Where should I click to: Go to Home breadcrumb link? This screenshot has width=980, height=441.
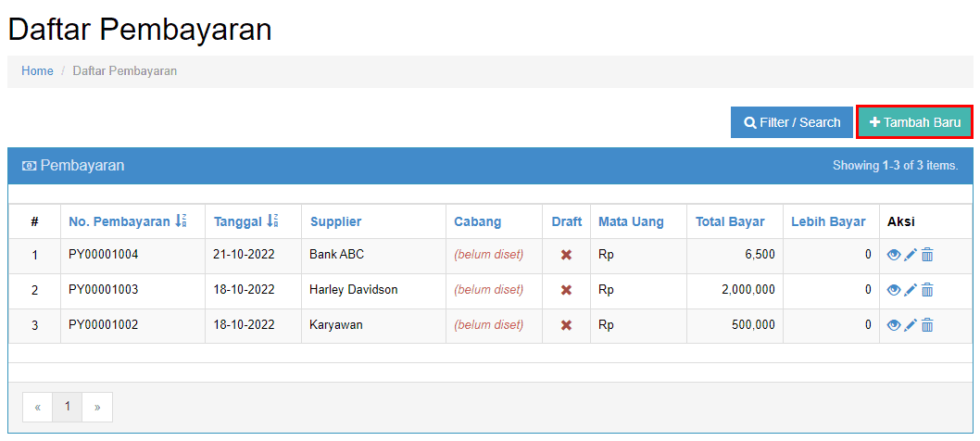tap(37, 70)
